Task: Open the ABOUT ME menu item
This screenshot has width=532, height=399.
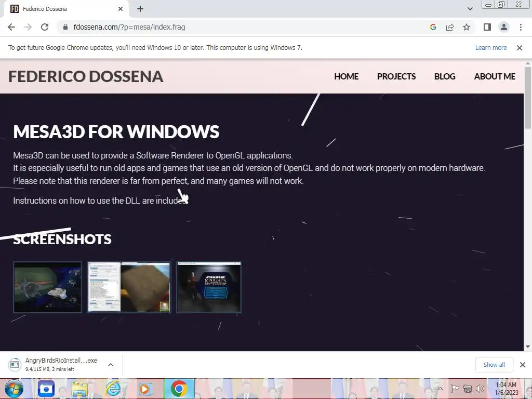Action: click(495, 76)
